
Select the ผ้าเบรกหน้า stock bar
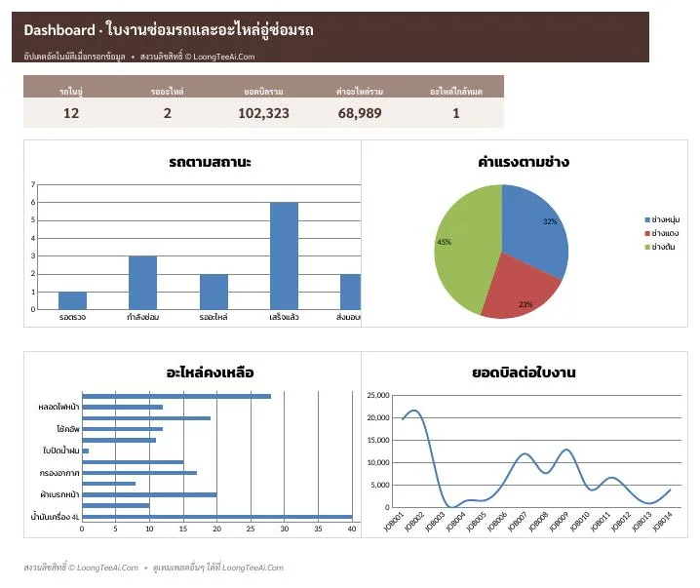tap(149, 494)
